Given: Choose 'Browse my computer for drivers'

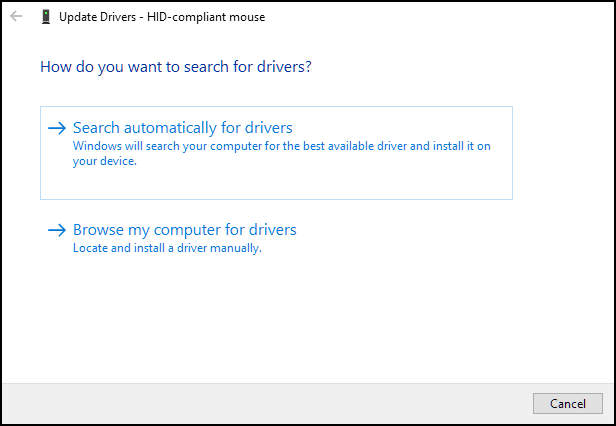Looking at the screenshot, I should coord(184,230).
